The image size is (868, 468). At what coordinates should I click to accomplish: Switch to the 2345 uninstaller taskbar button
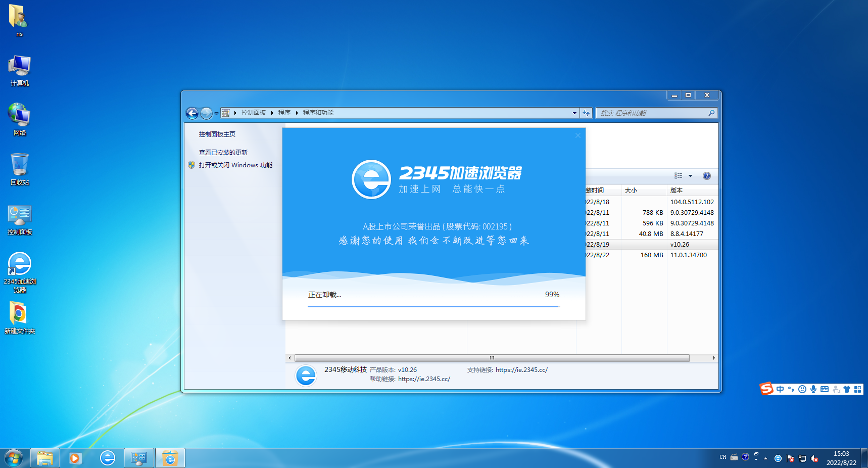pos(170,458)
